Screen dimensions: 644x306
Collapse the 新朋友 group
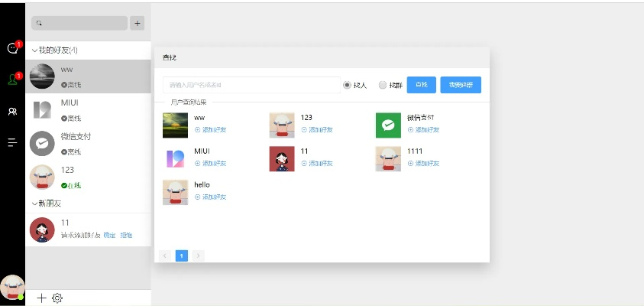[x=34, y=203]
